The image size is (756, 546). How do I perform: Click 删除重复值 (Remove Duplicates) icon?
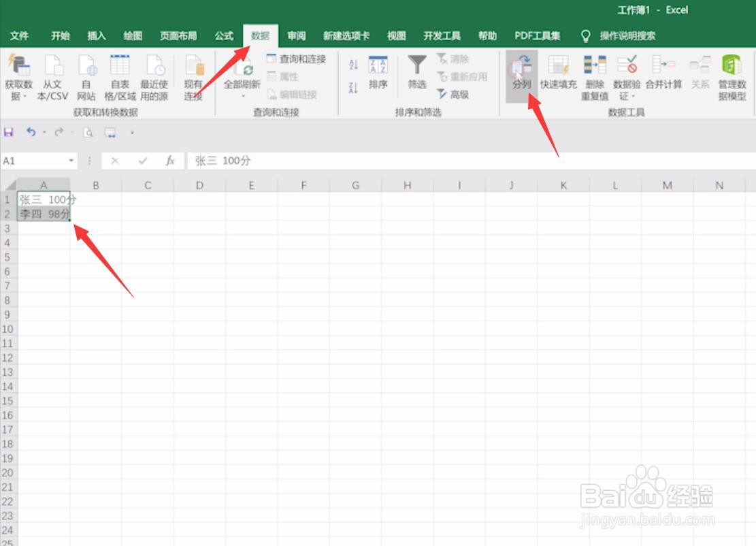(x=595, y=77)
